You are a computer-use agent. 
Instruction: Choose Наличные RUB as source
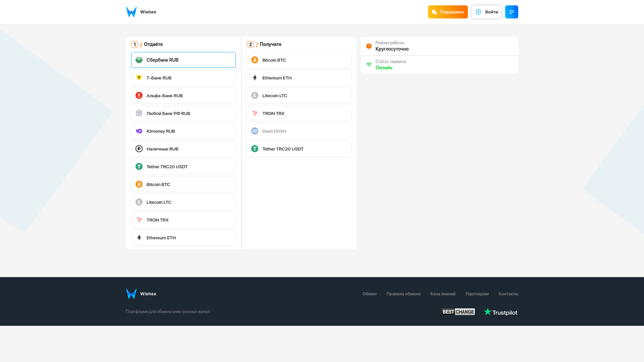tap(183, 149)
